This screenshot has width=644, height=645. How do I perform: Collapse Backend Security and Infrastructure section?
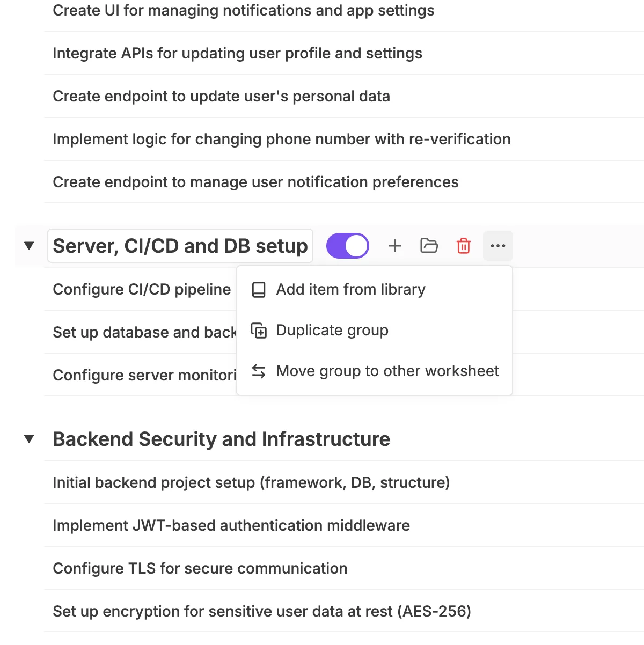click(x=29, y=439)
